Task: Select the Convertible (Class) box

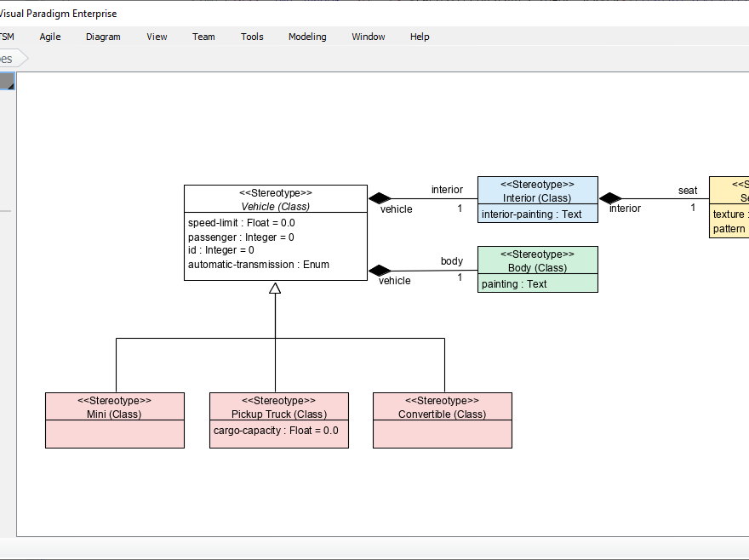Action: click(442, 419)
